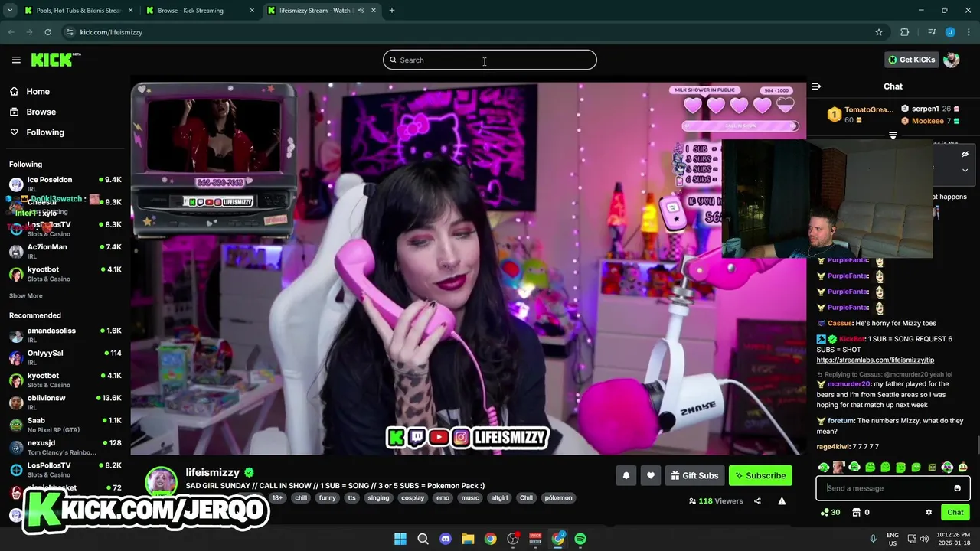The width and height of the screenshot is (980, 551).
Task: Open oblivionsw recommended channel
Action: pyautogui.click(x=65, y=402)
